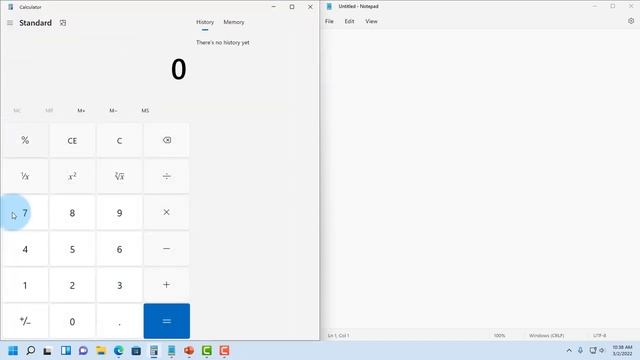
Task: Click the minus operator key
Action: point(167,249)
